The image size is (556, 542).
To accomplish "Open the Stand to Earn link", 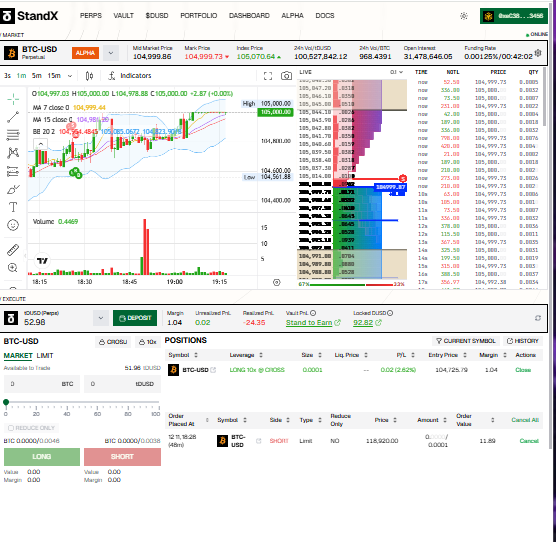I will pyautogui.click(x=313, y=323).
